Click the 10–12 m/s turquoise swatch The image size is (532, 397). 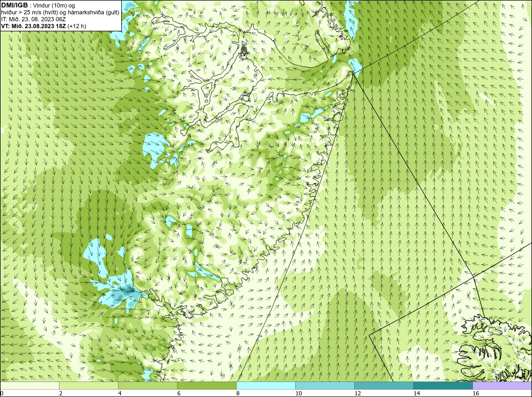[325, 385]
